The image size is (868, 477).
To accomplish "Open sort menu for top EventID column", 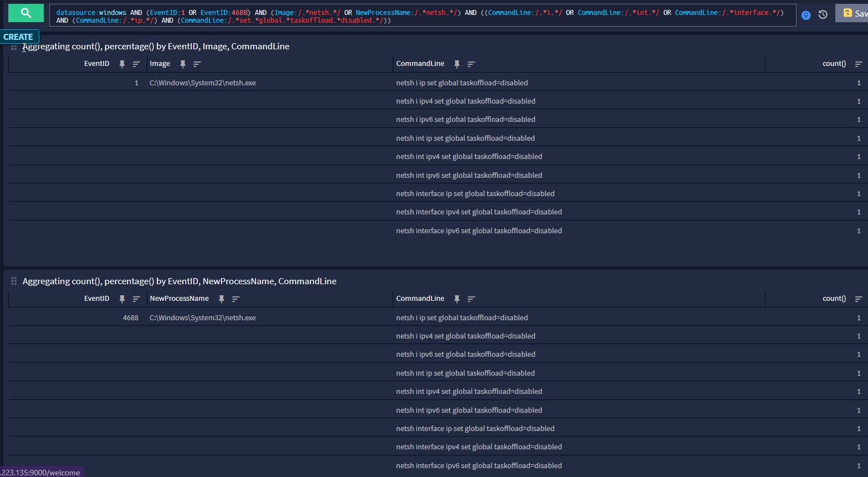I will click(x=136, y=64).
